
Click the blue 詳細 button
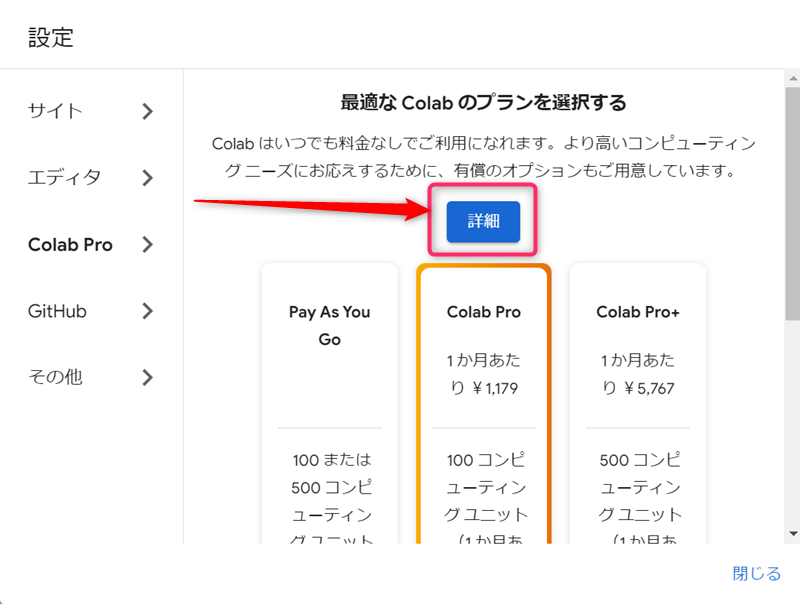pos(482,222)
